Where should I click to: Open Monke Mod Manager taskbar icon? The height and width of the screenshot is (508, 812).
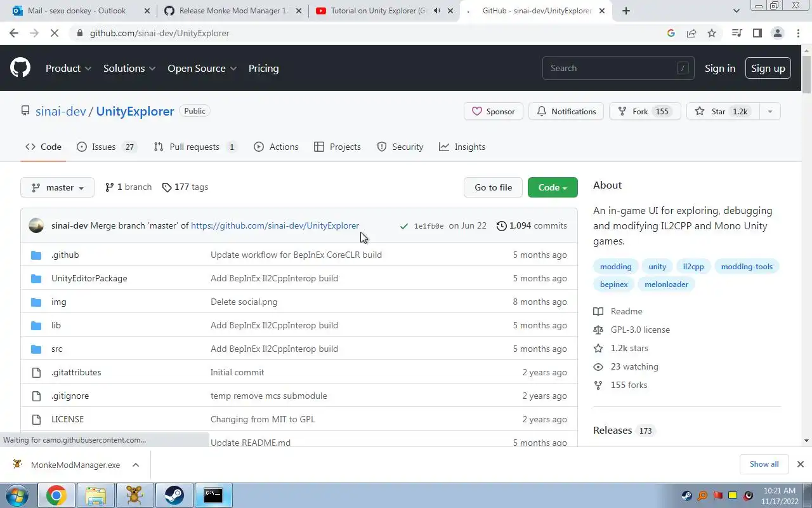(x=134, y=495)
